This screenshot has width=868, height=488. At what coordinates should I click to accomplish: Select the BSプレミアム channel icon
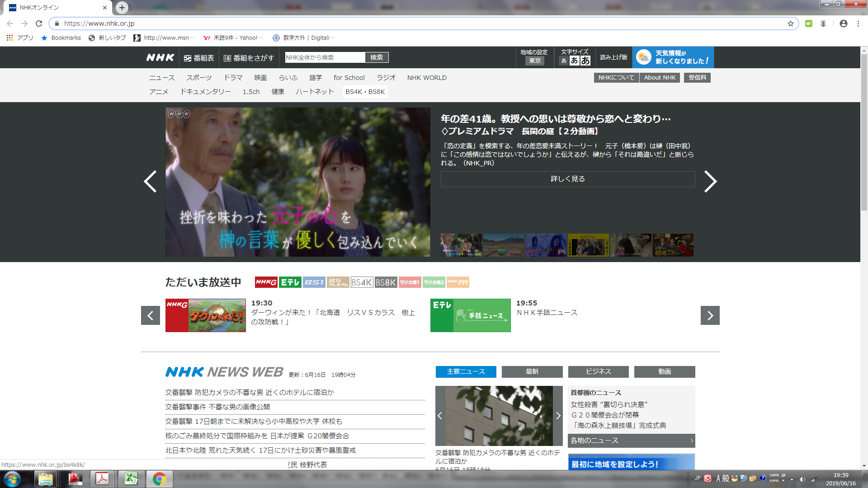[x=338, y=282]
